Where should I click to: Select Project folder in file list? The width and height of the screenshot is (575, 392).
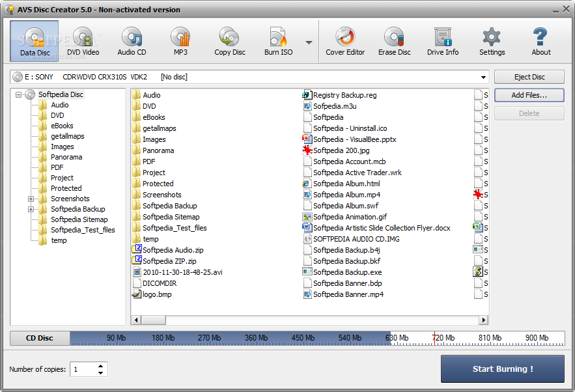tap(148, 173)
